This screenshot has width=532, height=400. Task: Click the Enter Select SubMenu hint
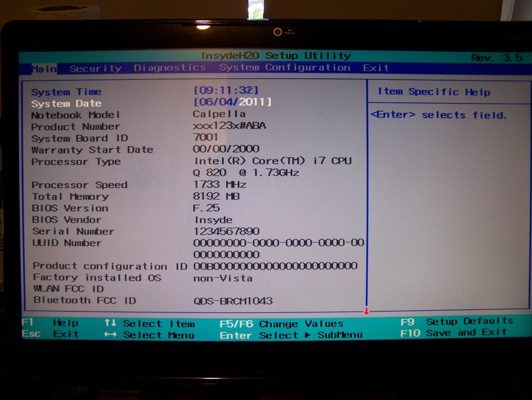291,335
